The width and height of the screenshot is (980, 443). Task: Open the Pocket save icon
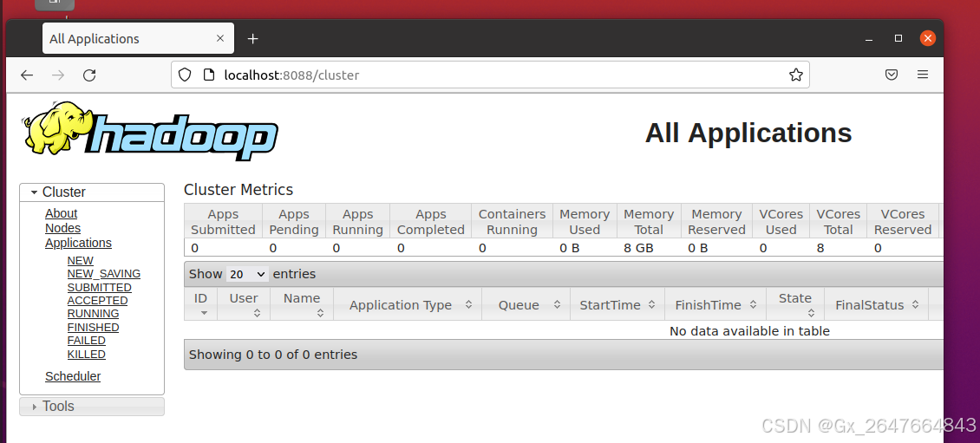click(x=892, y=75)
